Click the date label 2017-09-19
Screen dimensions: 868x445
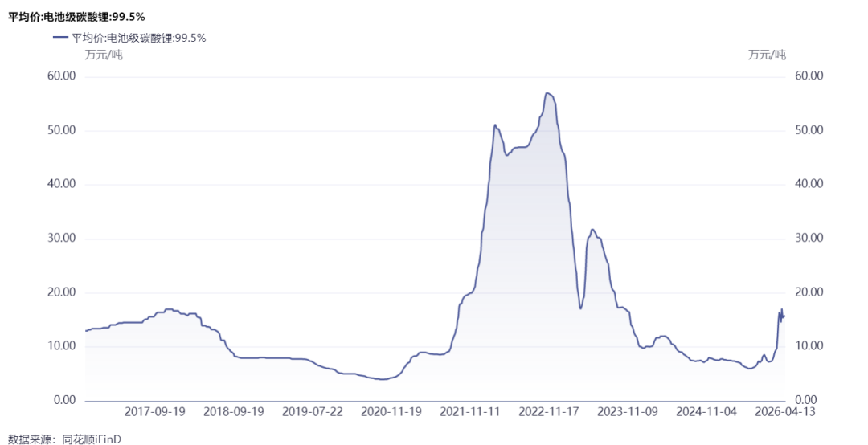[x=154, y=412]
